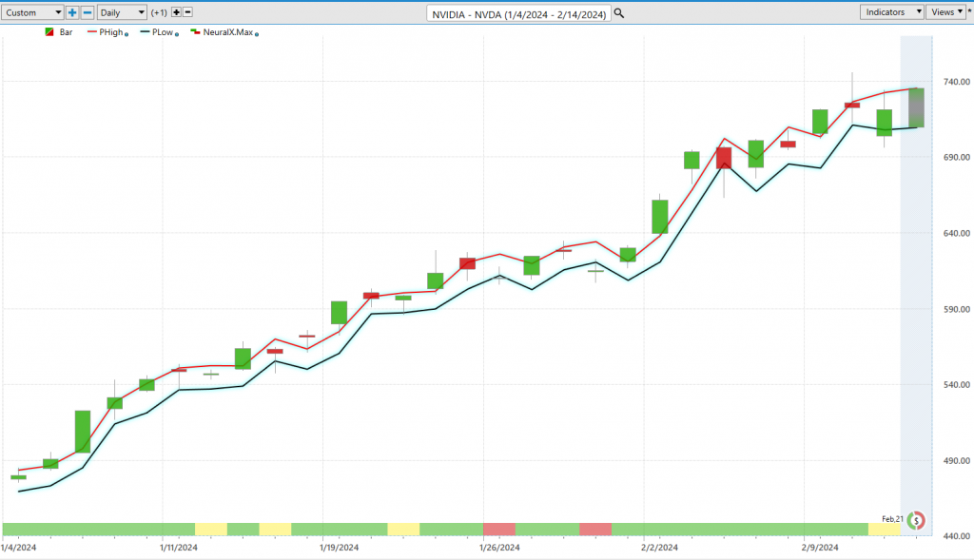Click the gray forecast candle on the far right
This screenshot has height=560, width=974.
point(916,107)
